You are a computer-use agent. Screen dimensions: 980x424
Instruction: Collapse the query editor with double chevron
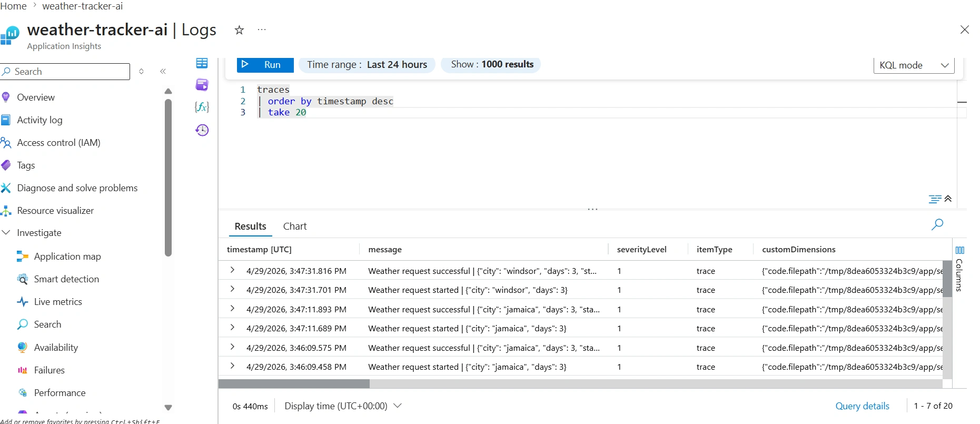point(948,199)
